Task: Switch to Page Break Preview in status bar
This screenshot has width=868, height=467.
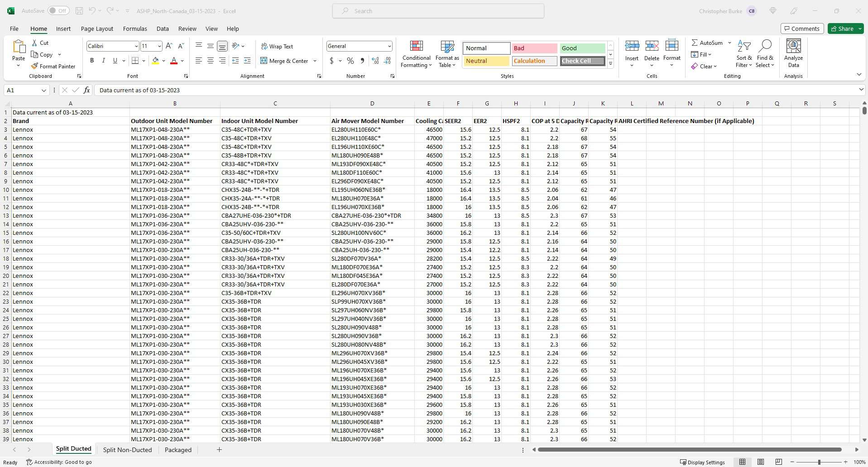Action: (x=779, y=462)
